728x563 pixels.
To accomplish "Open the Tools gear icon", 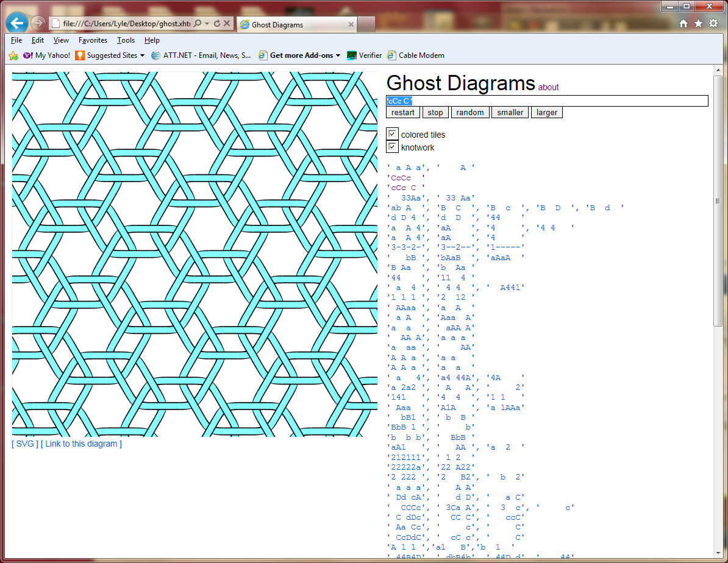I will tap(713, 24).
